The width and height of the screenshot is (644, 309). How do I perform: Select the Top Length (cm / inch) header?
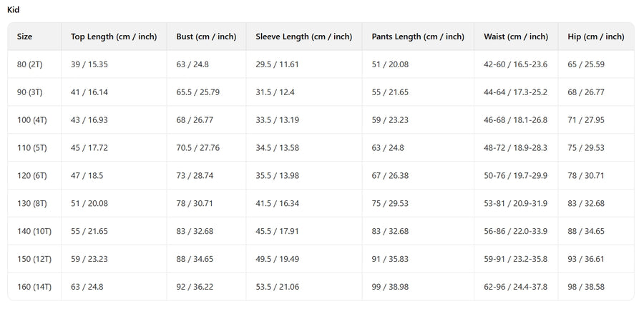[113, 36]
